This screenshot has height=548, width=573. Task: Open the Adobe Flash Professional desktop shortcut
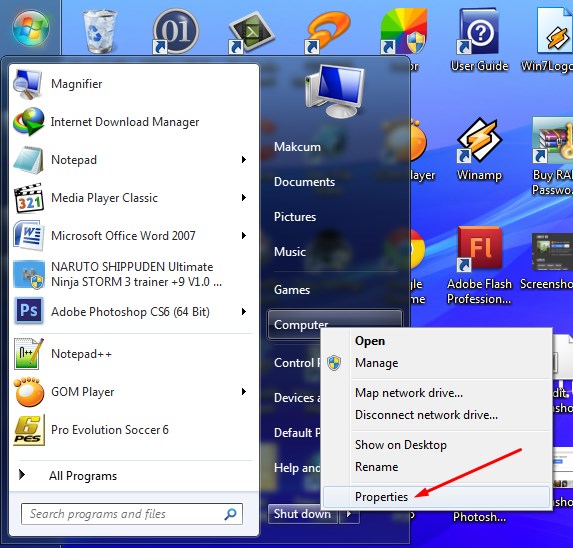(x=479, y=266)
